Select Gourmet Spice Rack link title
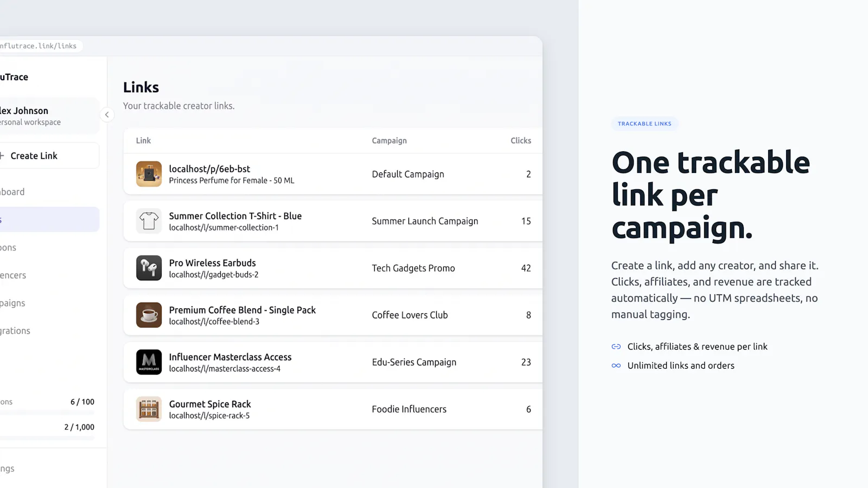Screen dimensions: 868x488 coord(210,404)
